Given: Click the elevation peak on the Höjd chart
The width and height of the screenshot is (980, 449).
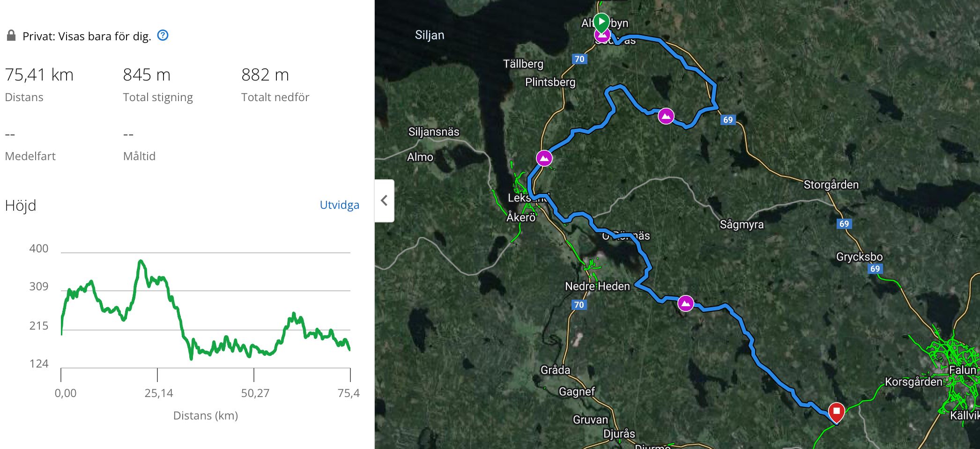Looking at the screenshot, I should tap(141, 261).
